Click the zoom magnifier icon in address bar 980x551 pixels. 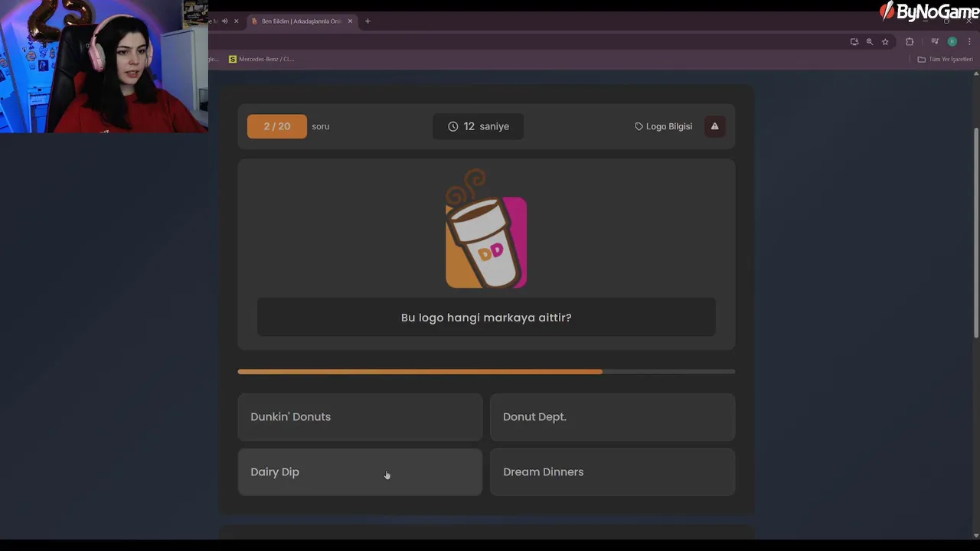(870, 41)
